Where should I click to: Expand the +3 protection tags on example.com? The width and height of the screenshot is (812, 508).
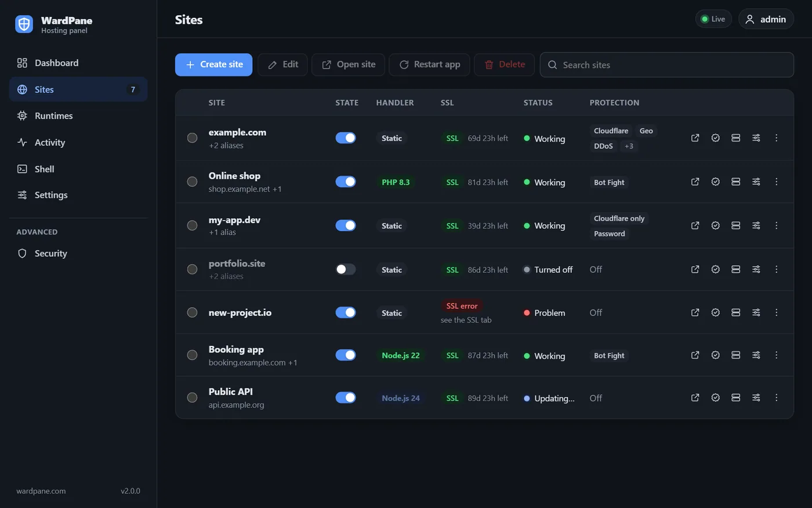[629, 146]
